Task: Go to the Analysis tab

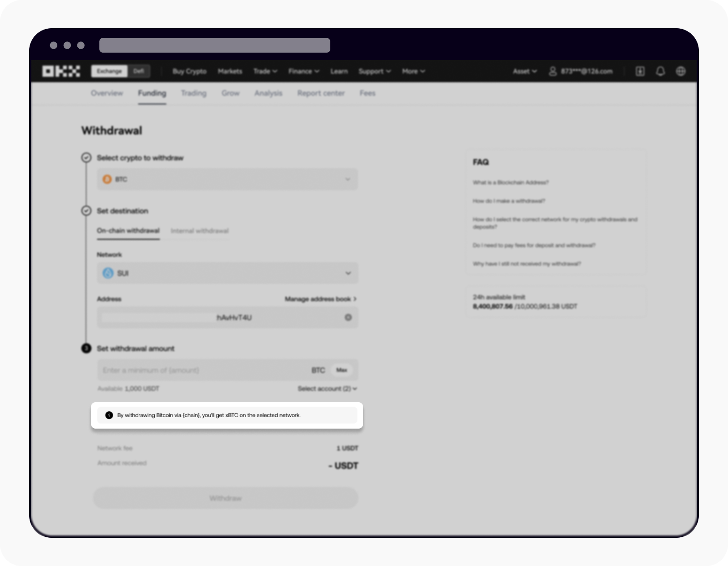Action: (268, 93)
